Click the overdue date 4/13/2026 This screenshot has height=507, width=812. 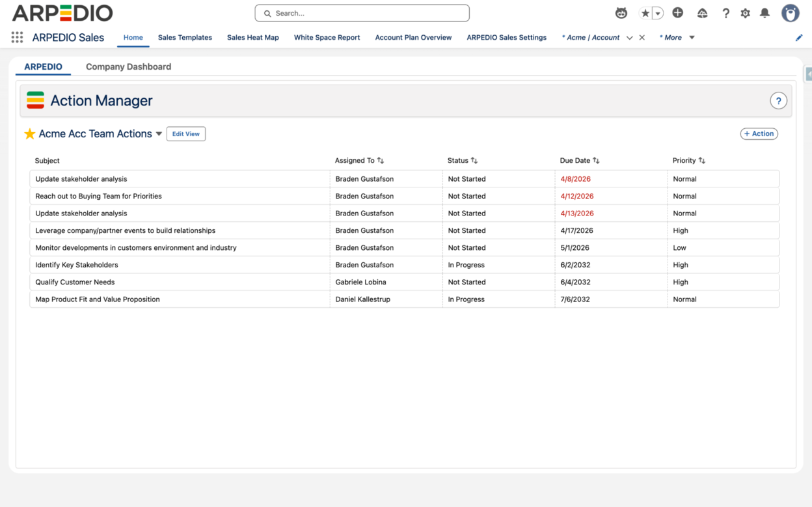(577, 213)
